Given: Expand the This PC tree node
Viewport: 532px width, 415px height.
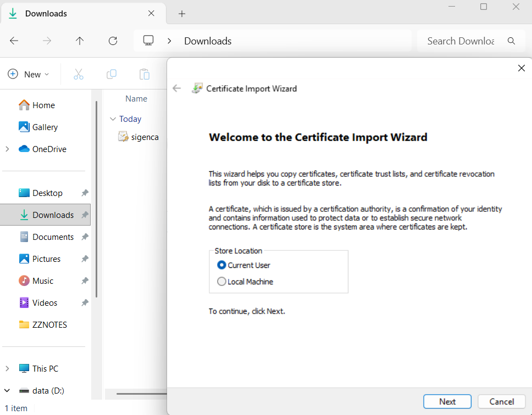Looking at the screenshot, I should point(7,368).
